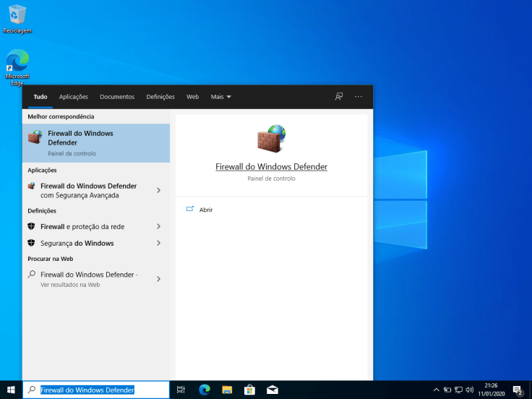Select the Definições search filter tab
Screen dimensions: 532x399
coord(160,97)
